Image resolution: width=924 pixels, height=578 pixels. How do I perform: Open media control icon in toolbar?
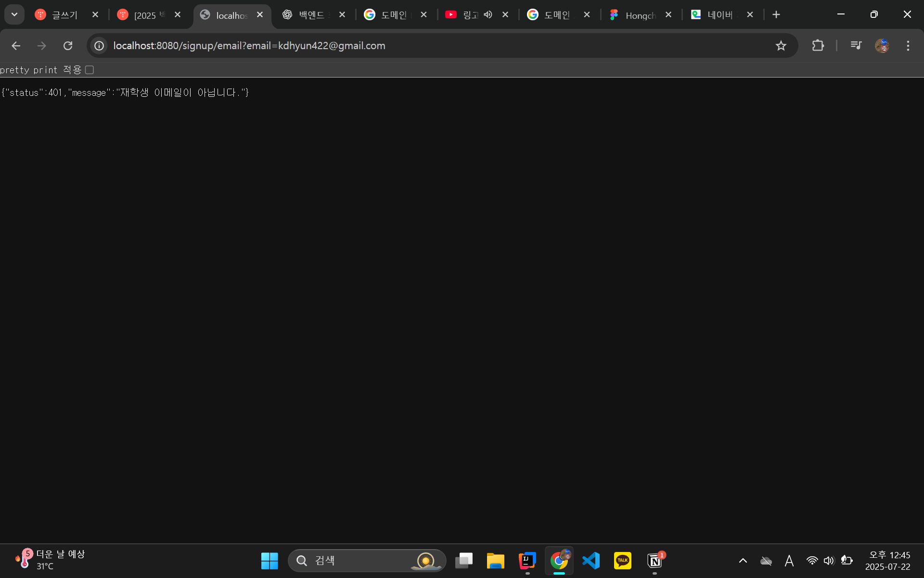pos(856,46)
